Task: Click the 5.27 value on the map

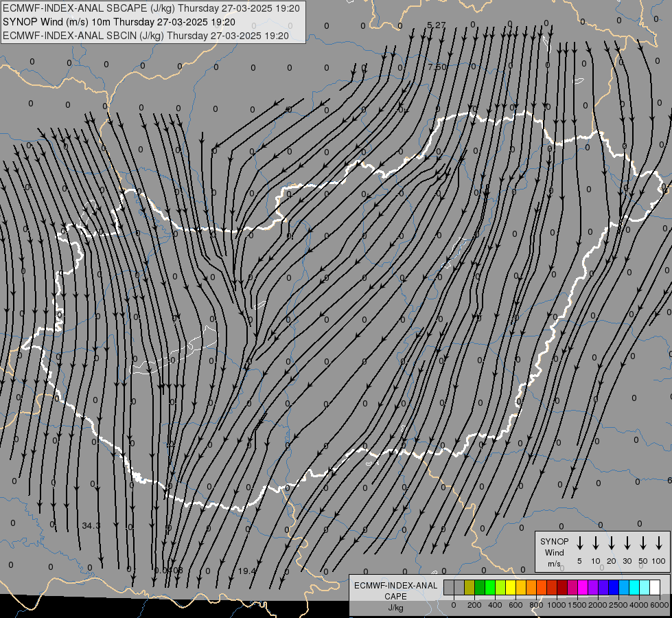Action: (437, 25)
